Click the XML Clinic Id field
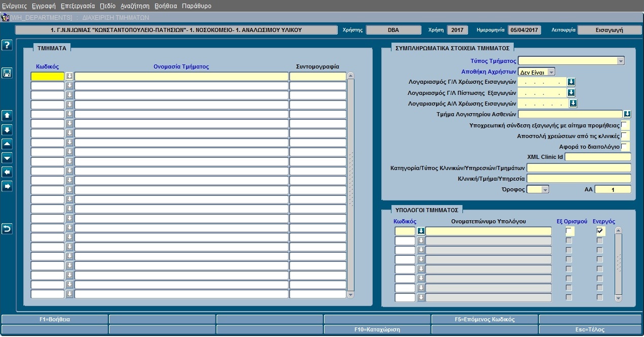 click(x=598, y=157)
